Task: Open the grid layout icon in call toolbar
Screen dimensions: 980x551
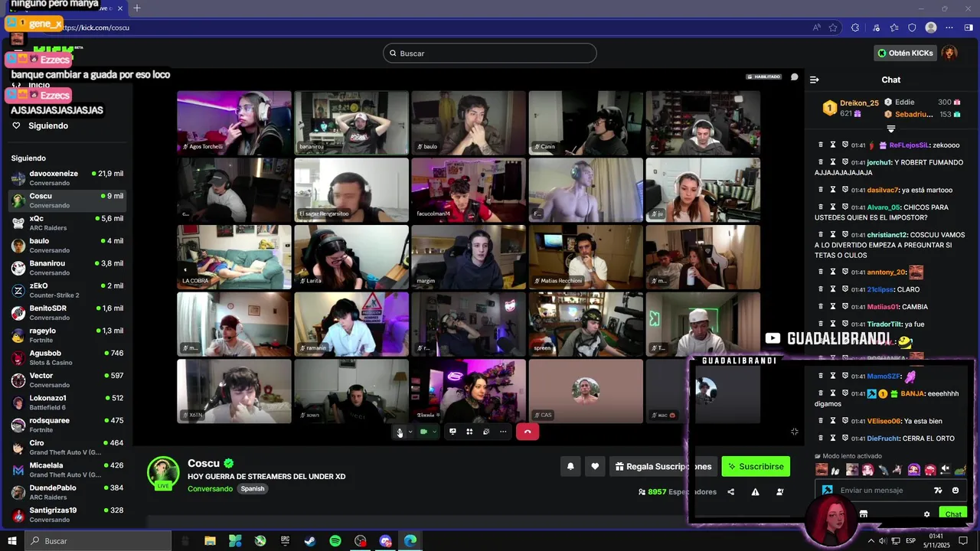Action: pyautogui.click(x=469, y=432)
